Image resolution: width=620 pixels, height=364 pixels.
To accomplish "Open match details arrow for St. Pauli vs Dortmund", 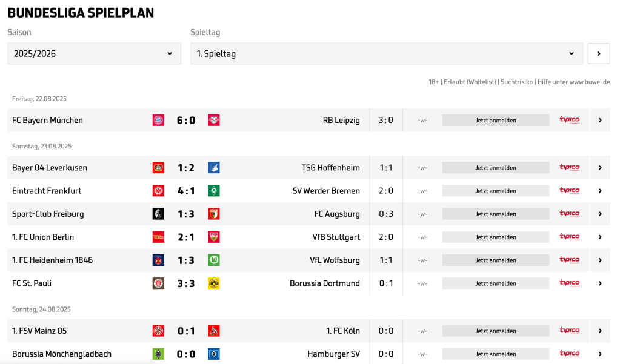I will pyautogui.click(x=600, y=283).
